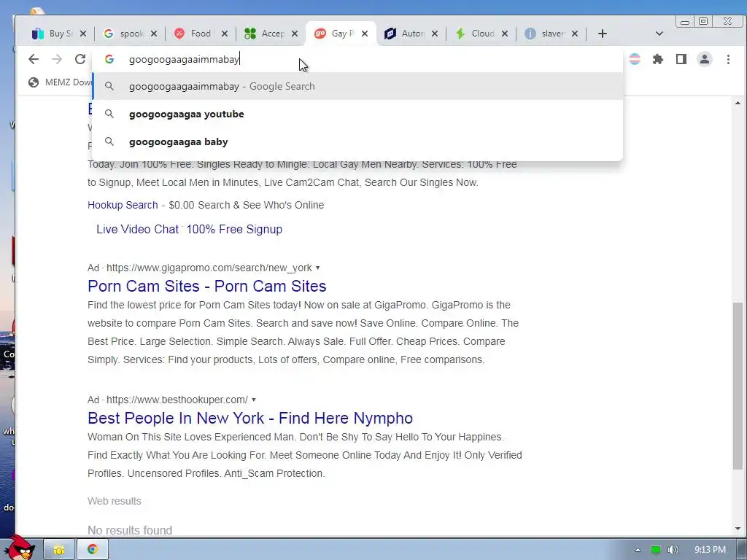The width and height of the screenshot is (747, 560).
Task: Close the active 'Gay P' tab
Action: 365,34
